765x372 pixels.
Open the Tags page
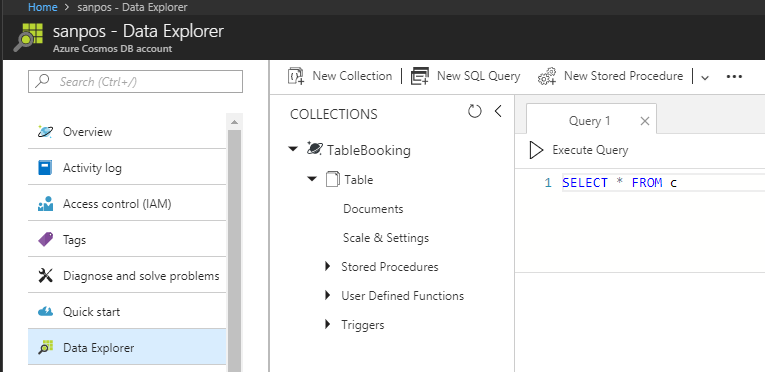[127, 240]
